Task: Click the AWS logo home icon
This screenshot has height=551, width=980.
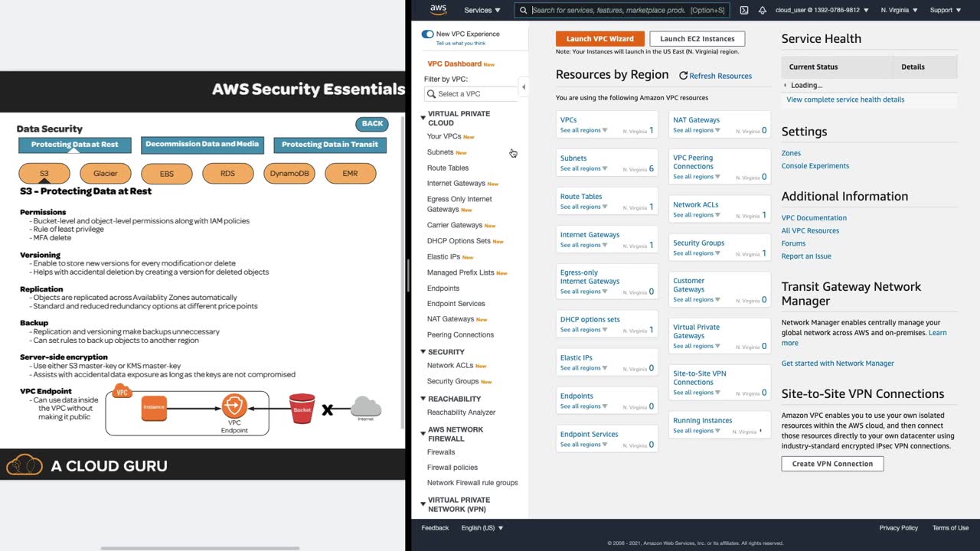Action: click(438, 10)
